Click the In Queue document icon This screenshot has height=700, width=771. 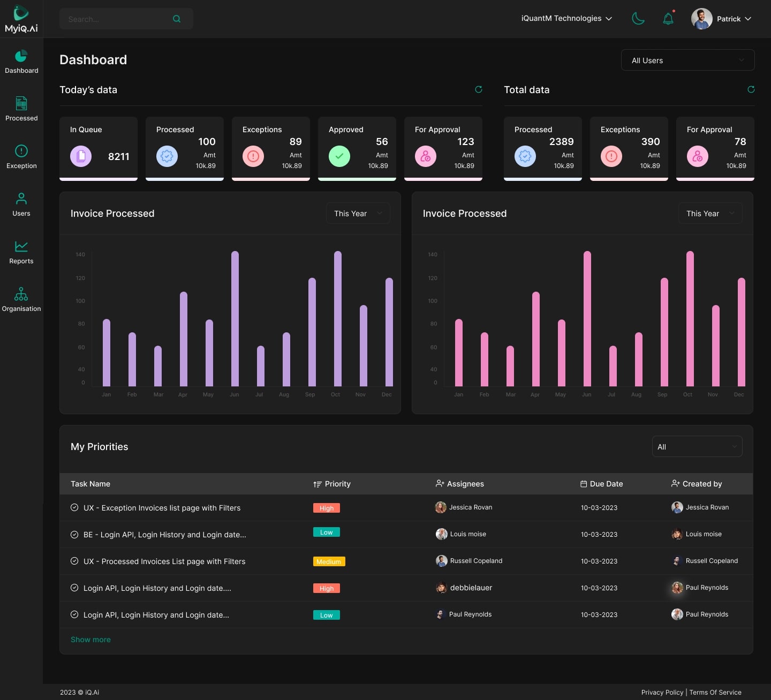[81, 156]
